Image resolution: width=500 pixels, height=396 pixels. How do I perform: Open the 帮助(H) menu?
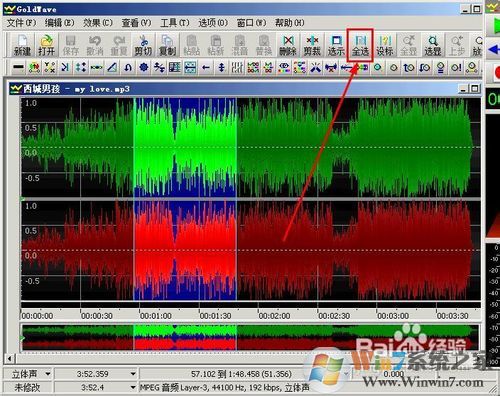290,23
